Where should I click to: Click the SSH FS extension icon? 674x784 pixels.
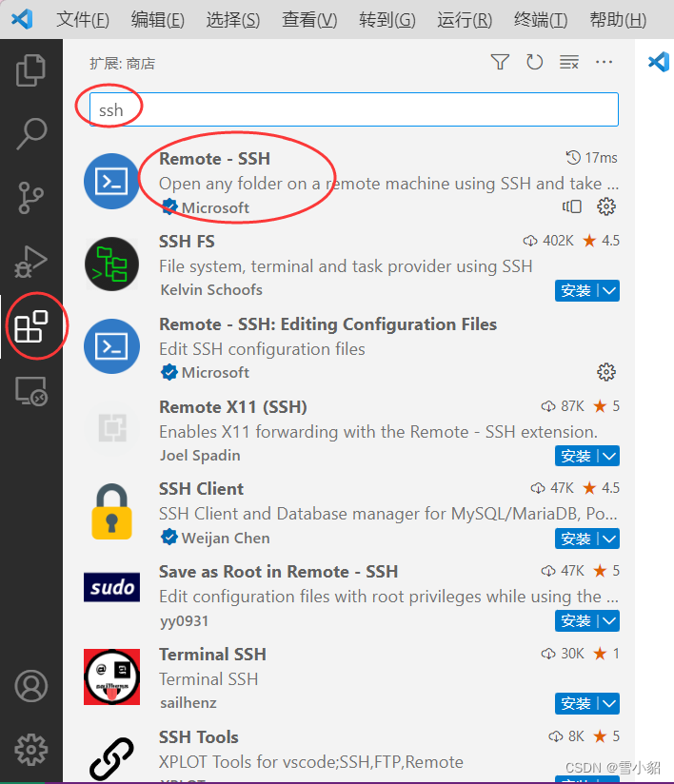pos(111,264)
